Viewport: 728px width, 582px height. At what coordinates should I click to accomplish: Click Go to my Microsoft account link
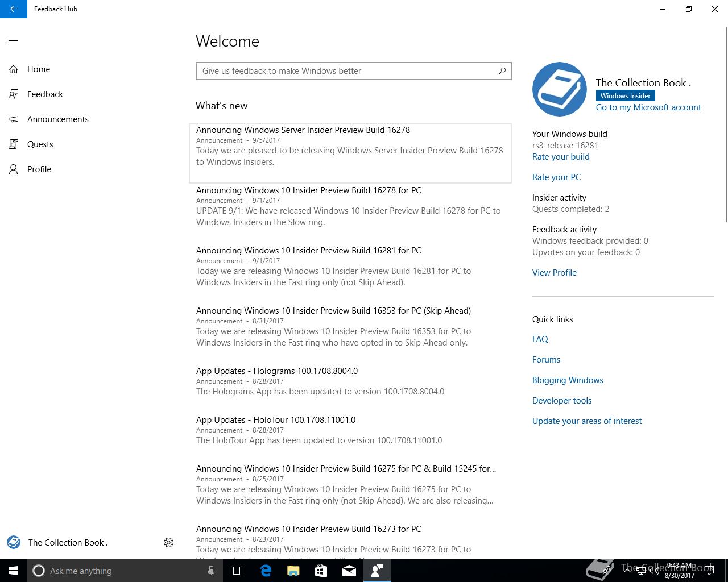click(648, 107)
